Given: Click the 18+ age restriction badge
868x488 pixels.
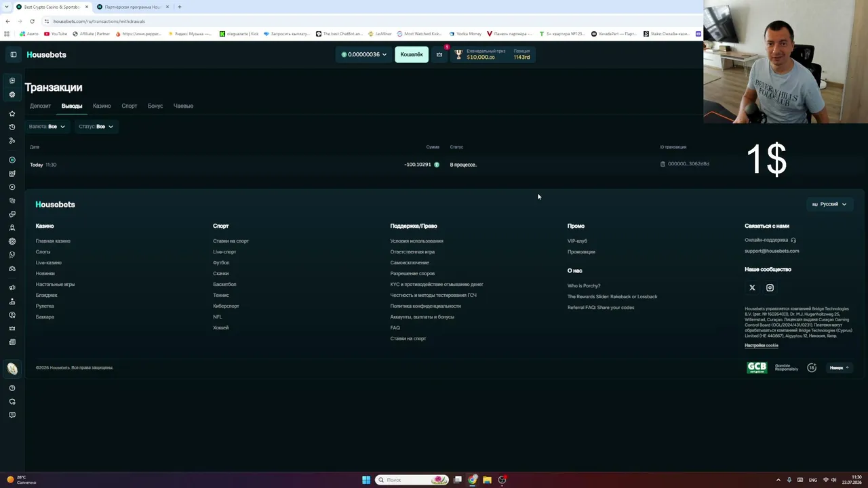Looking at the screenshot, I should point(812,367).
